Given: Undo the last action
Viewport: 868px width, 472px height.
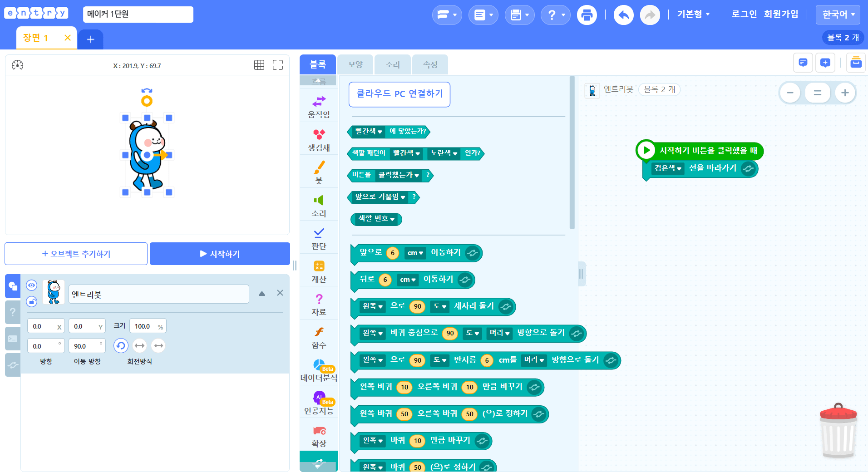Looking at the screenshot, I should (623, 15).
